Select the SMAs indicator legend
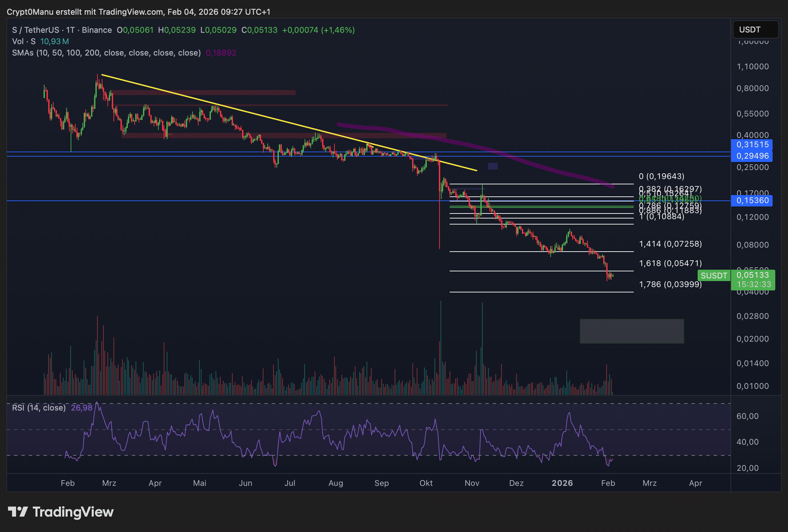788x532 pixels. tap(106, 53)
